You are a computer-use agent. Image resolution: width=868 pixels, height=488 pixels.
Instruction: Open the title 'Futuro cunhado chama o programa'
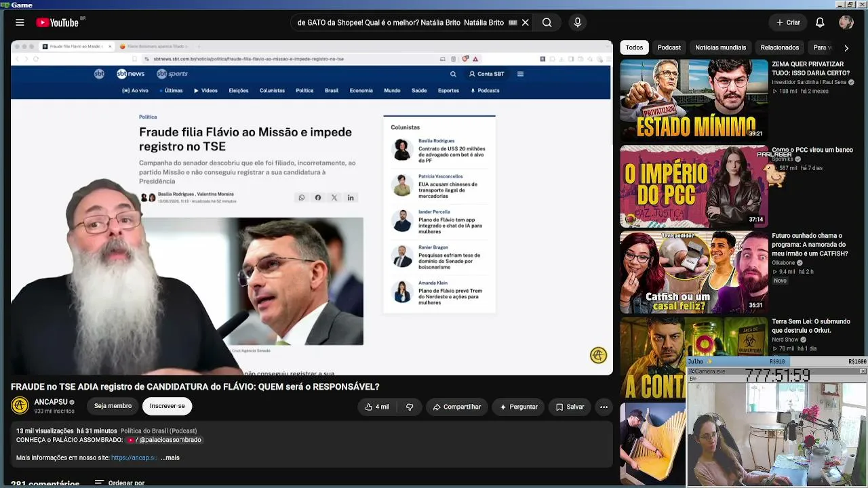click(x=810, y=245)
